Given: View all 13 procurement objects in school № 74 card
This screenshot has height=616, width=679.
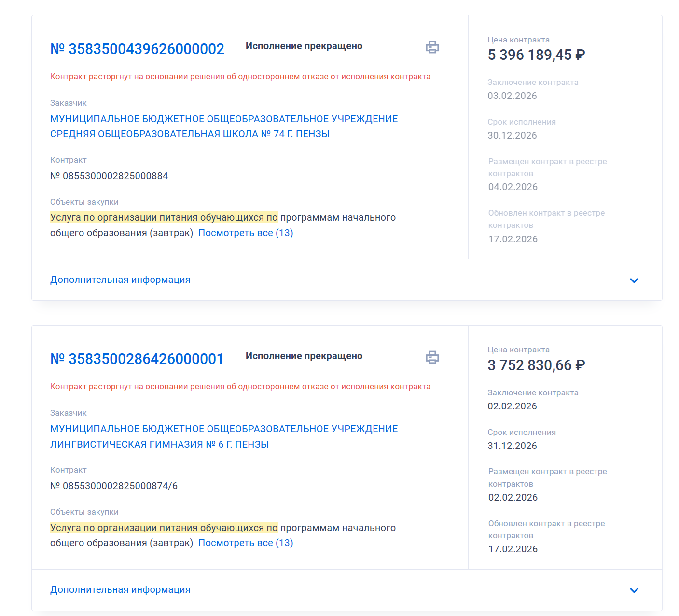Looking at the screenshot, I should coord(246,233).
